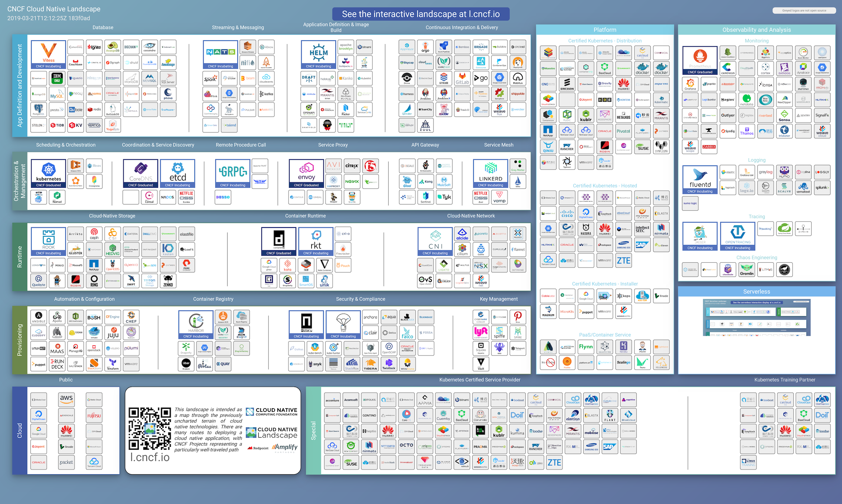
Task: Click the interactive landscape l.cncf.io banner
Action: 421,14
